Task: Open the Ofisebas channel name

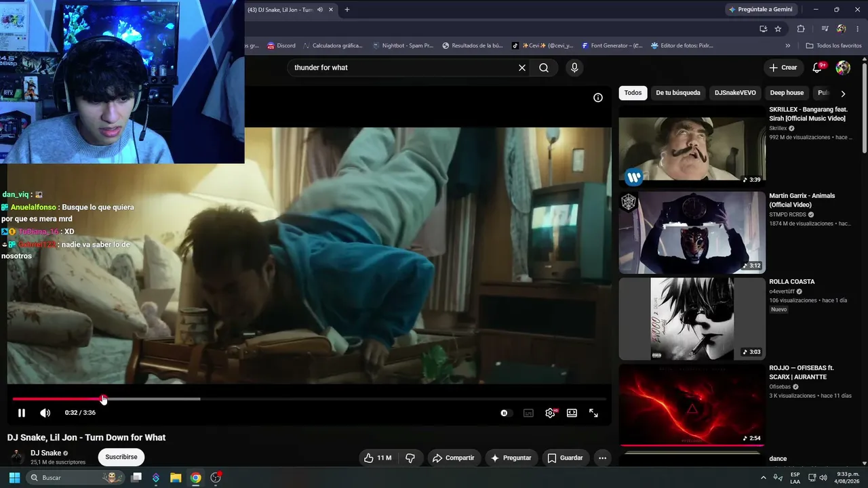Action: 780,387
